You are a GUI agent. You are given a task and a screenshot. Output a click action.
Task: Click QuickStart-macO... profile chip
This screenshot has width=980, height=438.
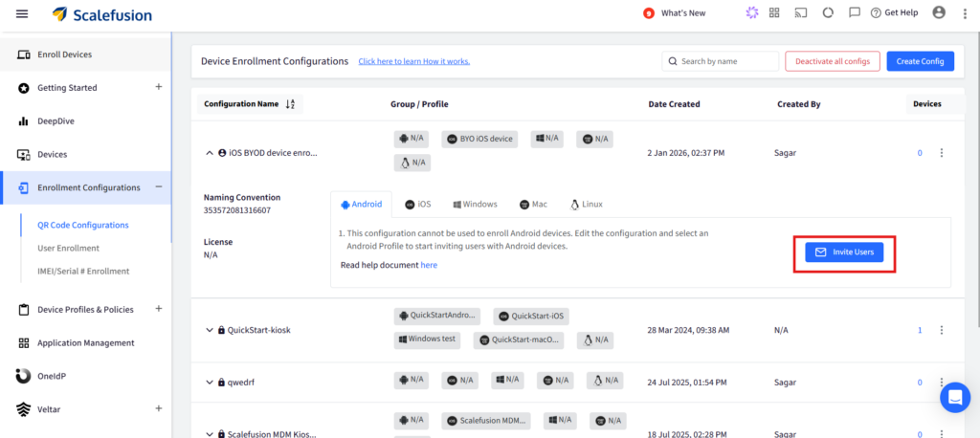click(x=519, y=339)
